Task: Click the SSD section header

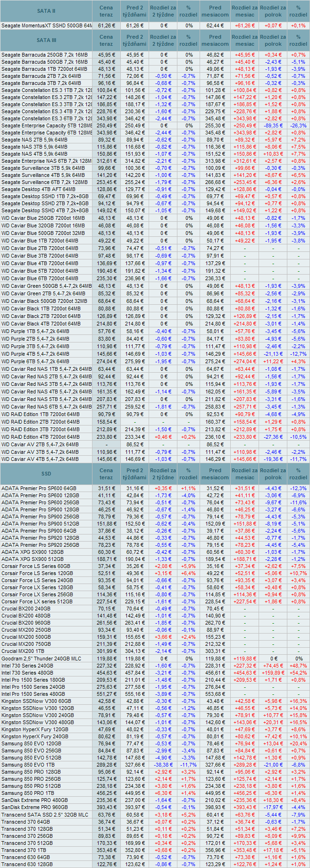Action: pos(46,474)
